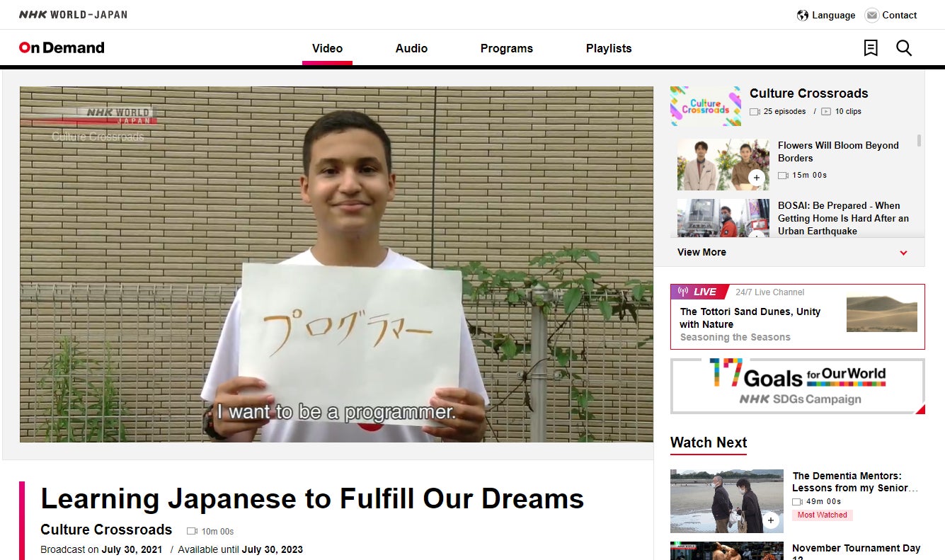945x560 pixels.
Task: Add Flowers Will Bloom video to playlist
Action: point(757,178)
